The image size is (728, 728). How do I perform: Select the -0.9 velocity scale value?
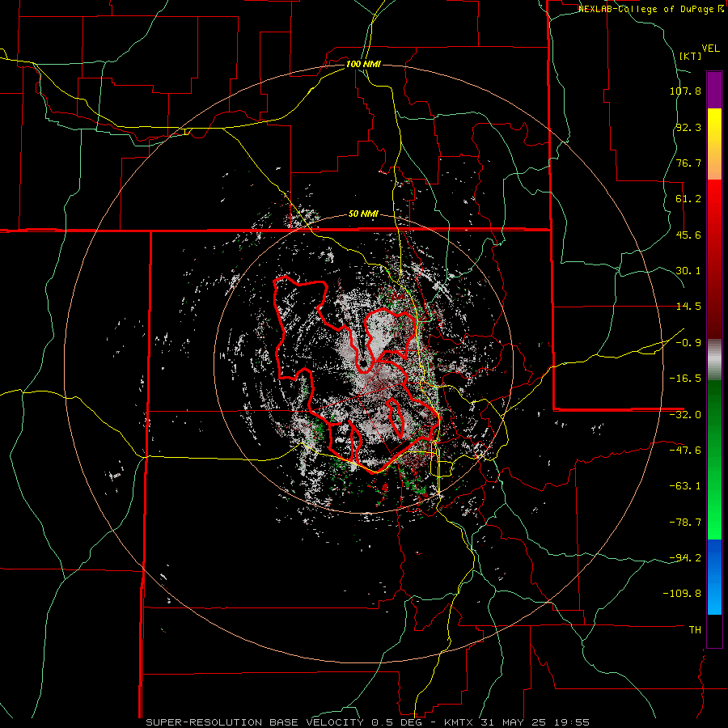[688, 343]
